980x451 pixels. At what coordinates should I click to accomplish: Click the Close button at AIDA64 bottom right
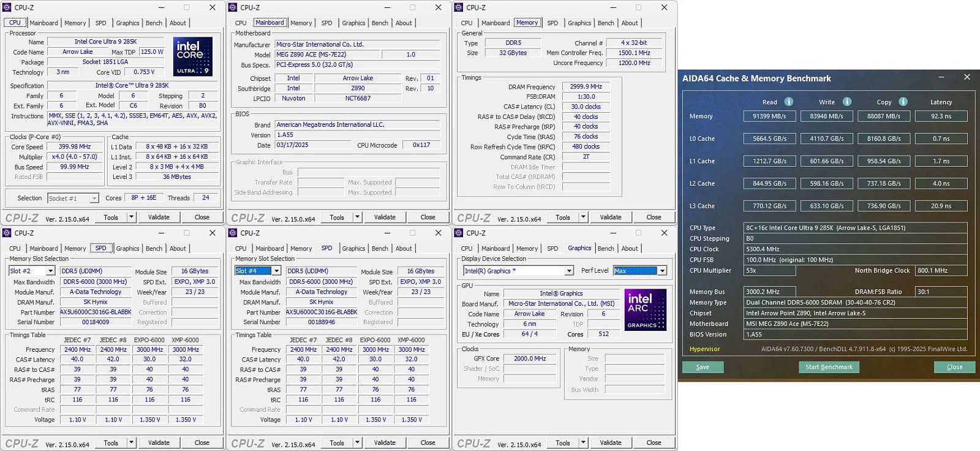954,367
